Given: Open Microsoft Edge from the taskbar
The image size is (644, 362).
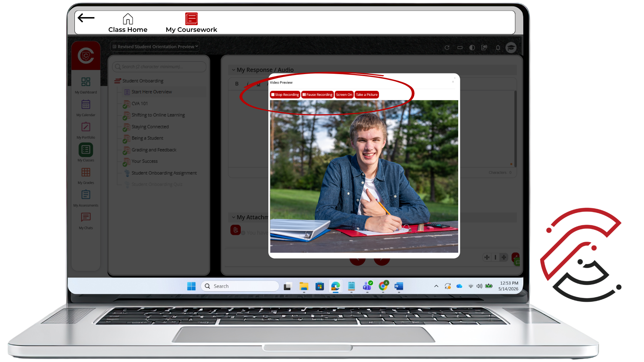Looking at the screenshot, I should [x=335, y=286].
